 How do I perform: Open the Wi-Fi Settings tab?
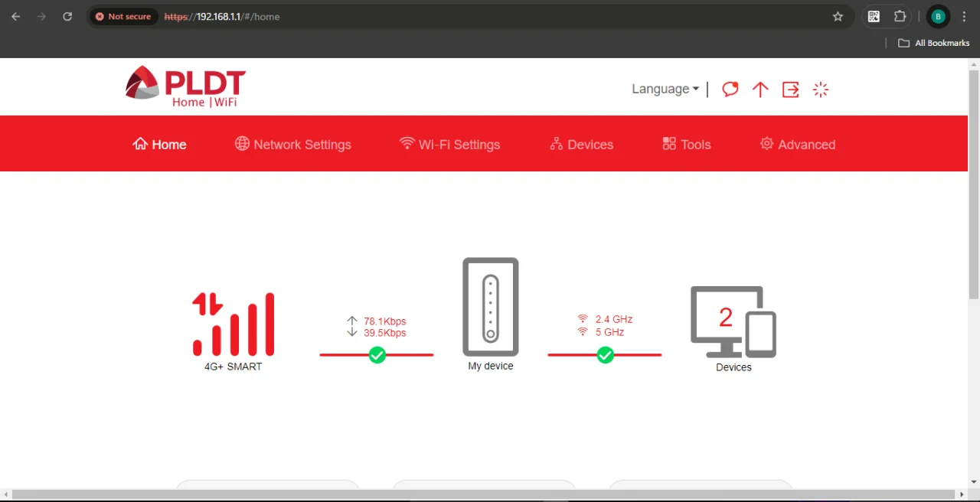pos(449,144)
